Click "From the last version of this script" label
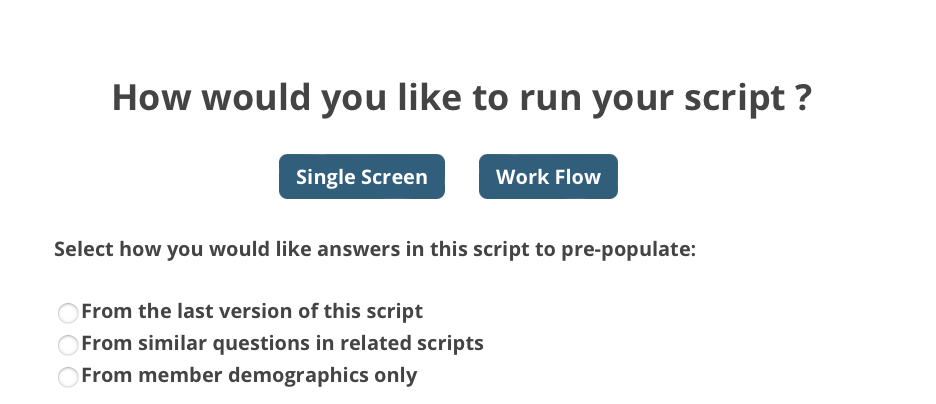This screenshot has width=936, height=404. point(252,311)
